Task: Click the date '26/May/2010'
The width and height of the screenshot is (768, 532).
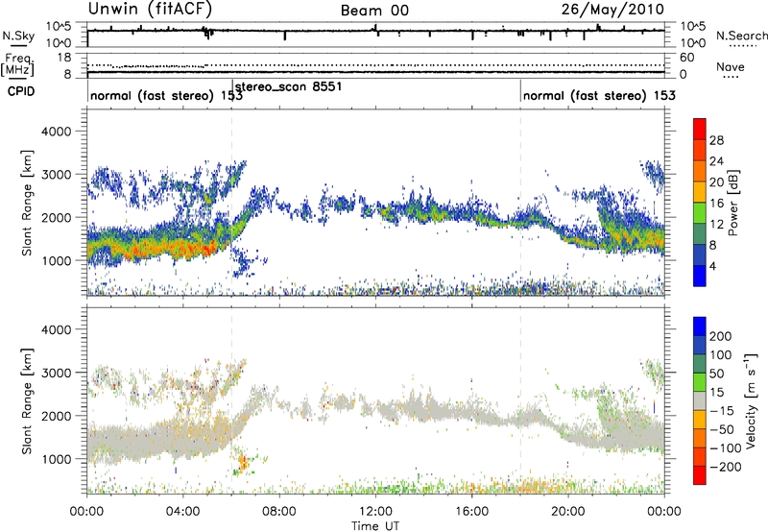Action: (612, 9)
